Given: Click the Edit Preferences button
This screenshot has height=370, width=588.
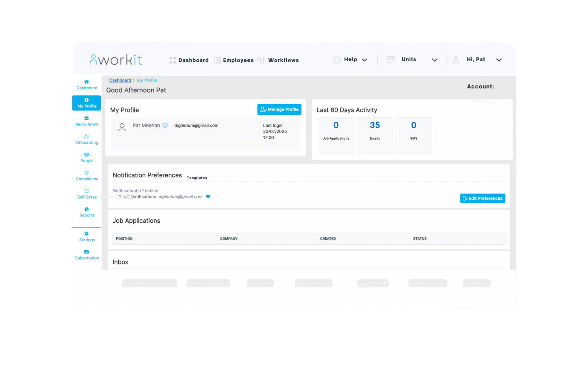Looking at the screenshot, I should [482, 198].
